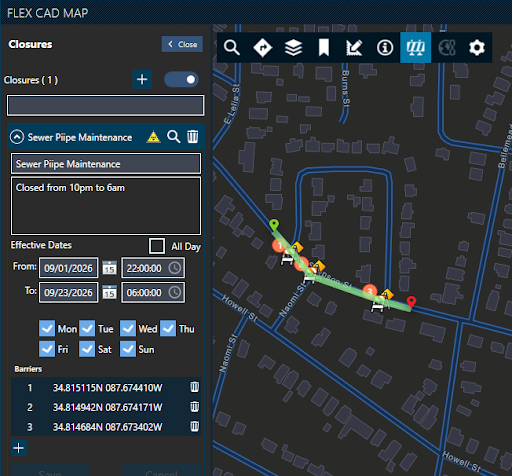Image resolution: width=512 pixels, height=476 pixels.
Task: Select barrier row 34.815115N 087.674410W
Action: coord(106,387)
